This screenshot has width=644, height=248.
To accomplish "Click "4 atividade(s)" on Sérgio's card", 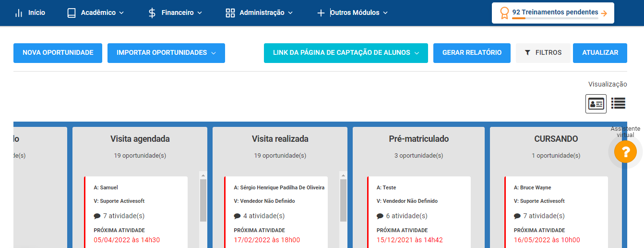I will coord(263,216).
